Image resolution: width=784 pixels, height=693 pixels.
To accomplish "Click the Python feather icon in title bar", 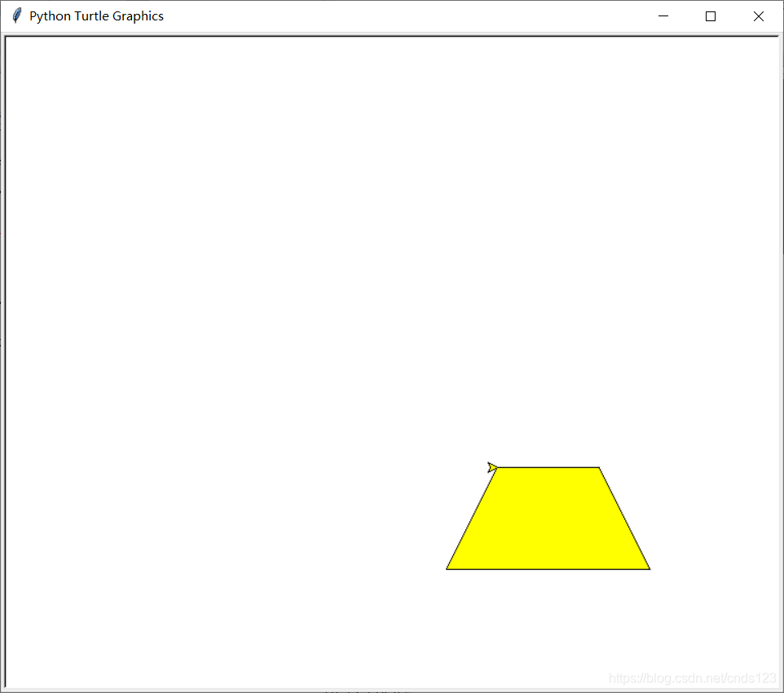I will point(16,15).
